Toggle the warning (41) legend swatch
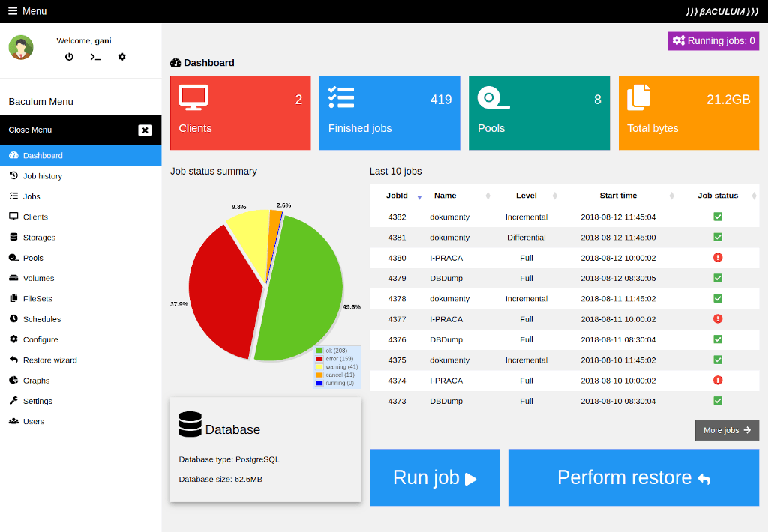The height and width of the screenshot is (532, 768). point(319,367)
